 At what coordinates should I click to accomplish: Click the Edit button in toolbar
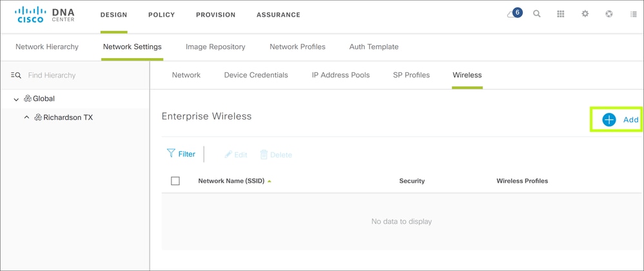(236, 155)
